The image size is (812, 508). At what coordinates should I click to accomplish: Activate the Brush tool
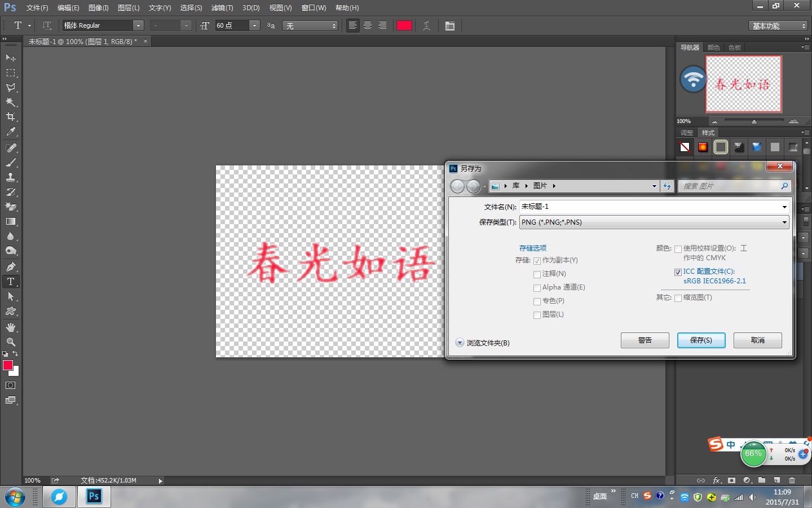point(10,163)
